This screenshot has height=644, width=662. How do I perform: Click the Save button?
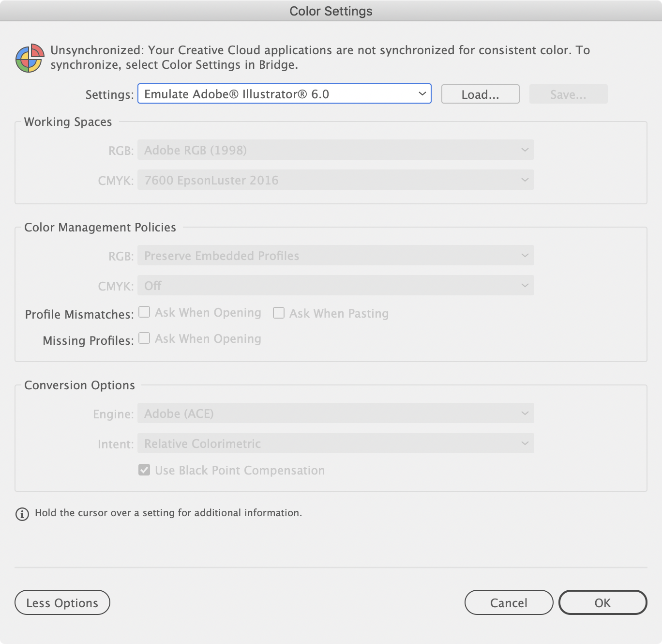tap(568, 94)
